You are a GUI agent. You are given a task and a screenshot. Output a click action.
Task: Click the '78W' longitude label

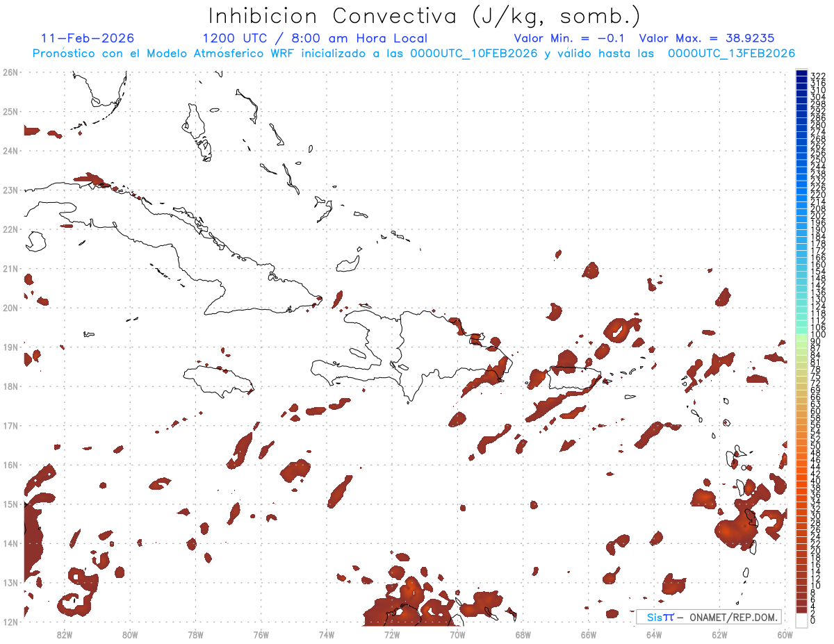pyautogui.click(x=195, y=634)
